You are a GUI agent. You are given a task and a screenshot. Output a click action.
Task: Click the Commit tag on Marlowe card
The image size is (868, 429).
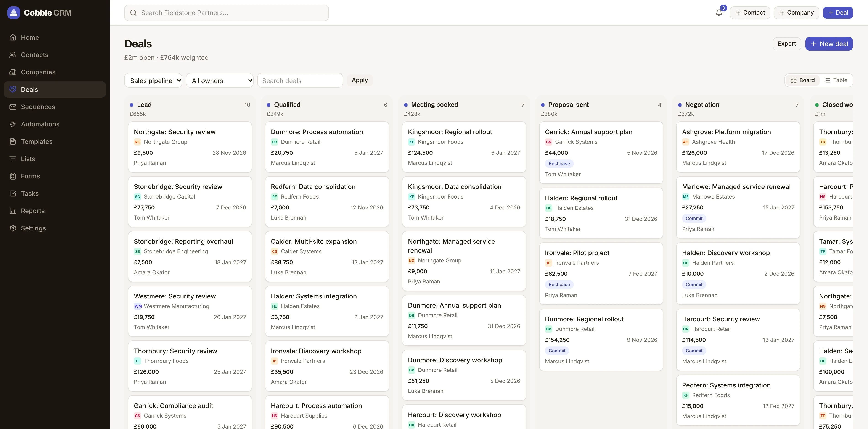pyautogui.click(x=694, y=219)
